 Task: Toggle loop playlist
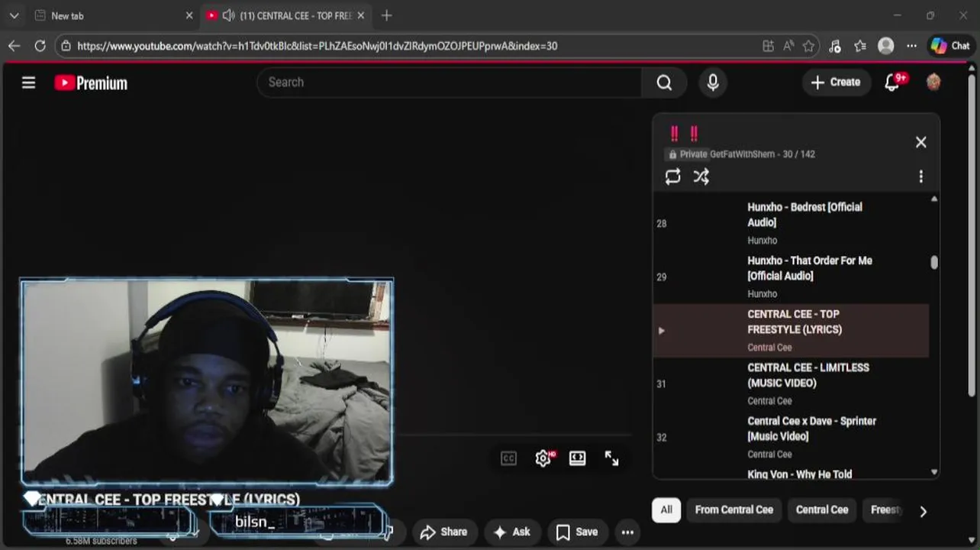tap(672, 176)
